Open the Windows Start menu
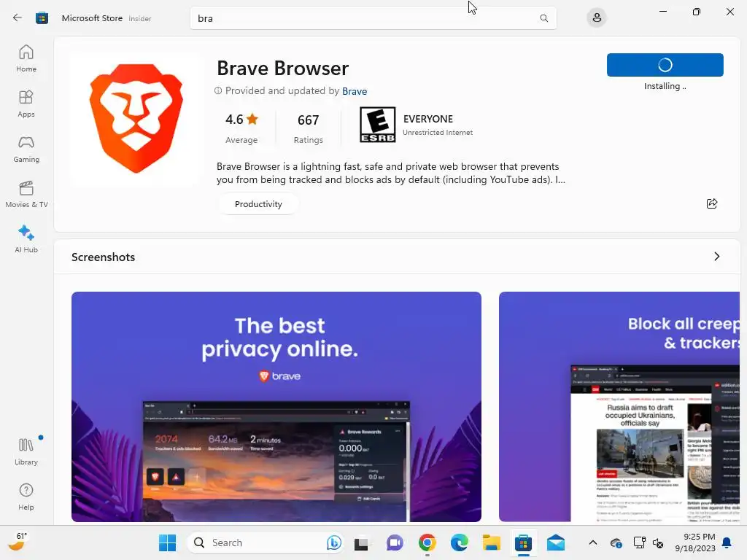This screenshot has height=560, width=747. point(167,542)
